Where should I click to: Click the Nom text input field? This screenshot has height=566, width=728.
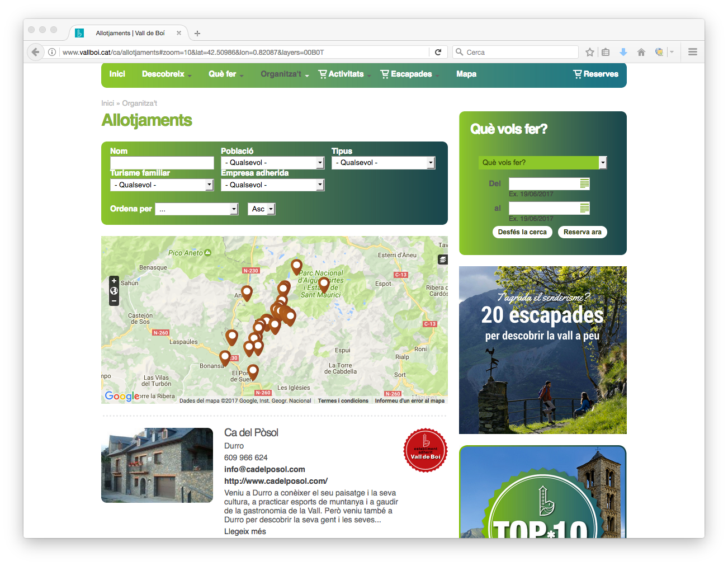[162, 163]
